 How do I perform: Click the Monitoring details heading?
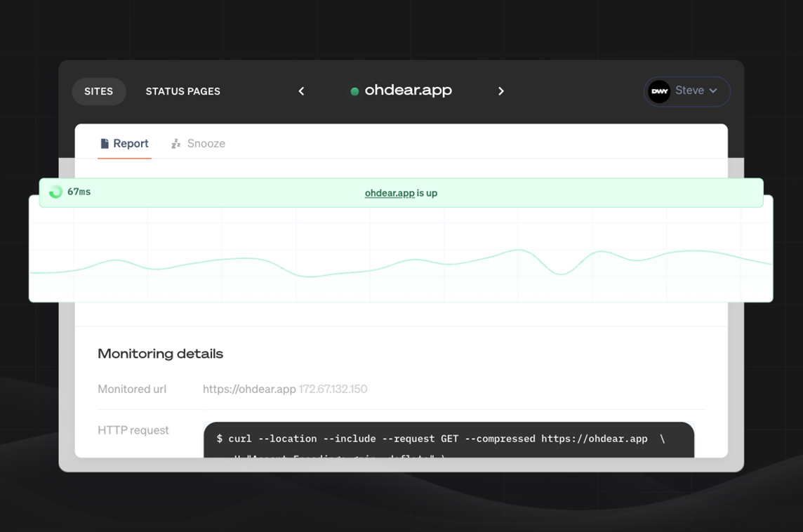point(160,354)
